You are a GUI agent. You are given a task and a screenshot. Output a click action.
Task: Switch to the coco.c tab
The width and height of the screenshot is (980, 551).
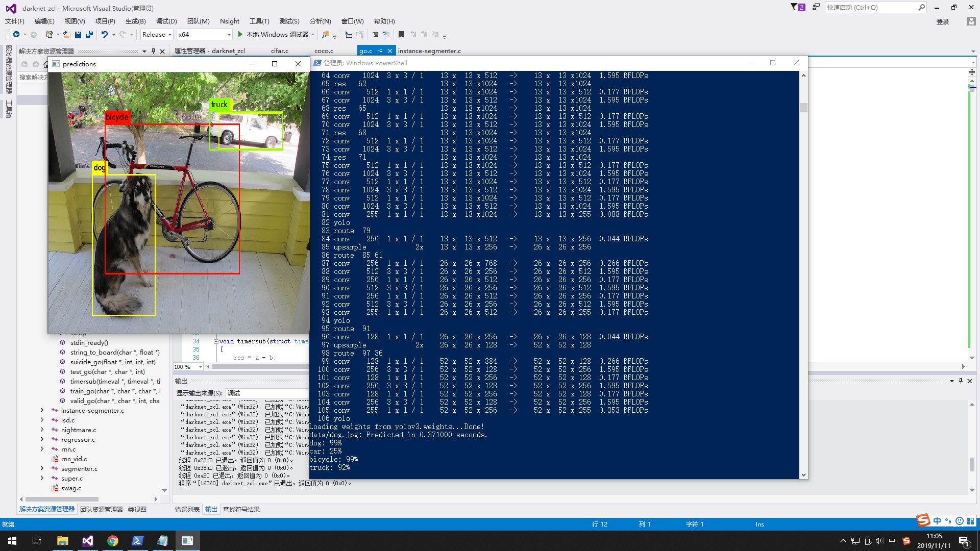(x=324, y=51)
